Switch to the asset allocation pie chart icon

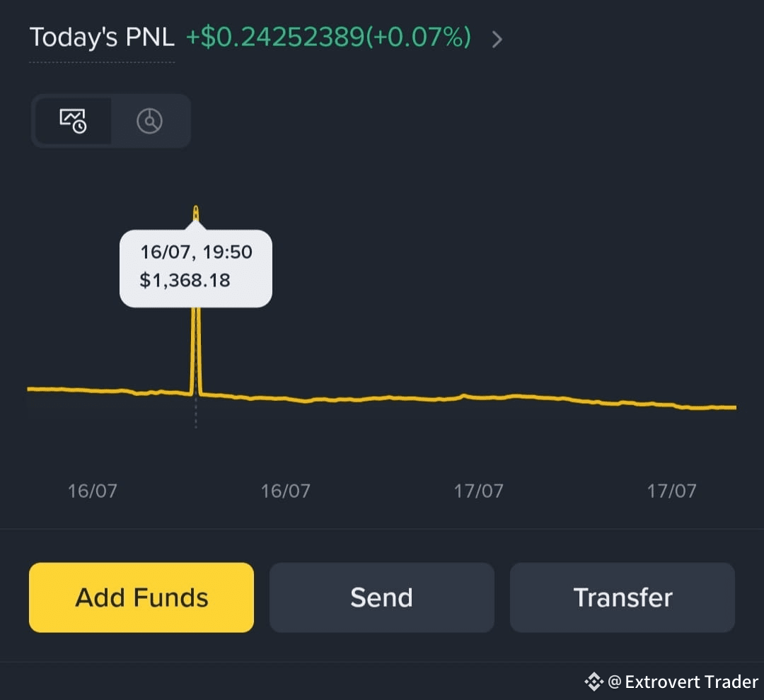click(149, 121)
